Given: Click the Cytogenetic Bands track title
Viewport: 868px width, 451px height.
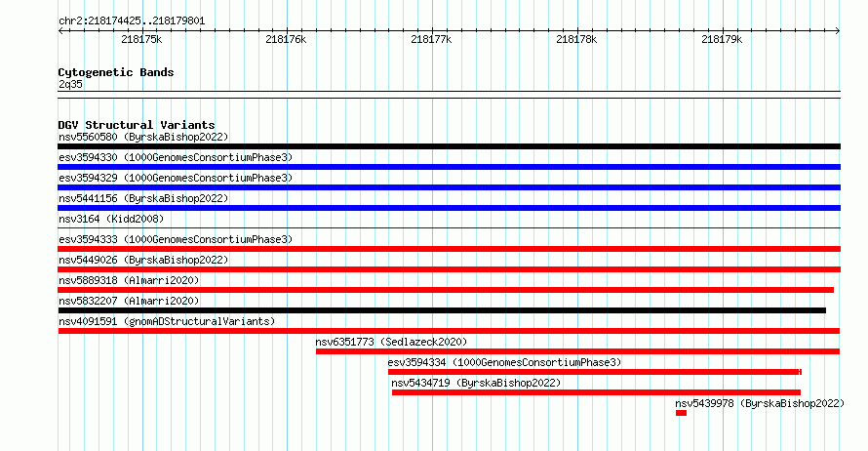Looking at the screenshot, I should tap(116, 72).
